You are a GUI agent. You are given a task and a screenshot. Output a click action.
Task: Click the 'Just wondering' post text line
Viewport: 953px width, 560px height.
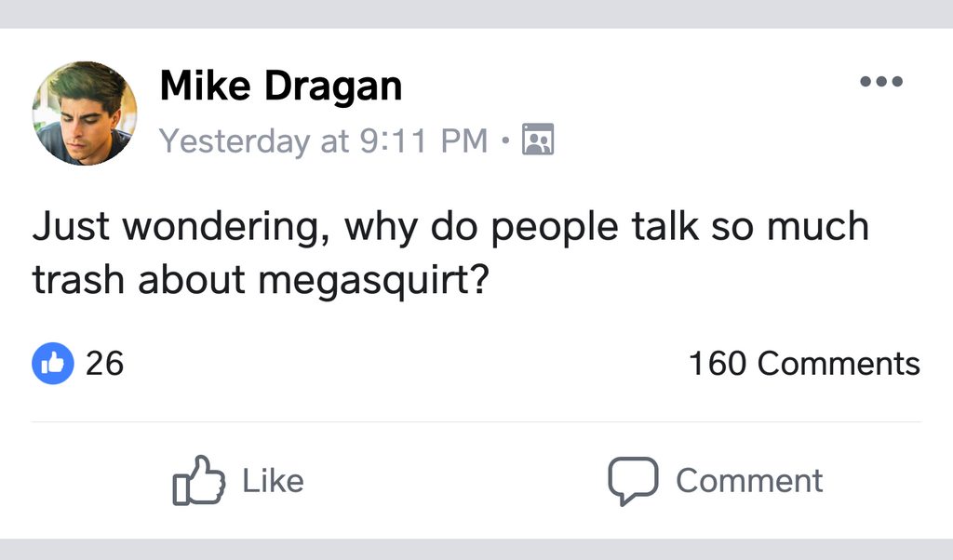click(450, 228)
